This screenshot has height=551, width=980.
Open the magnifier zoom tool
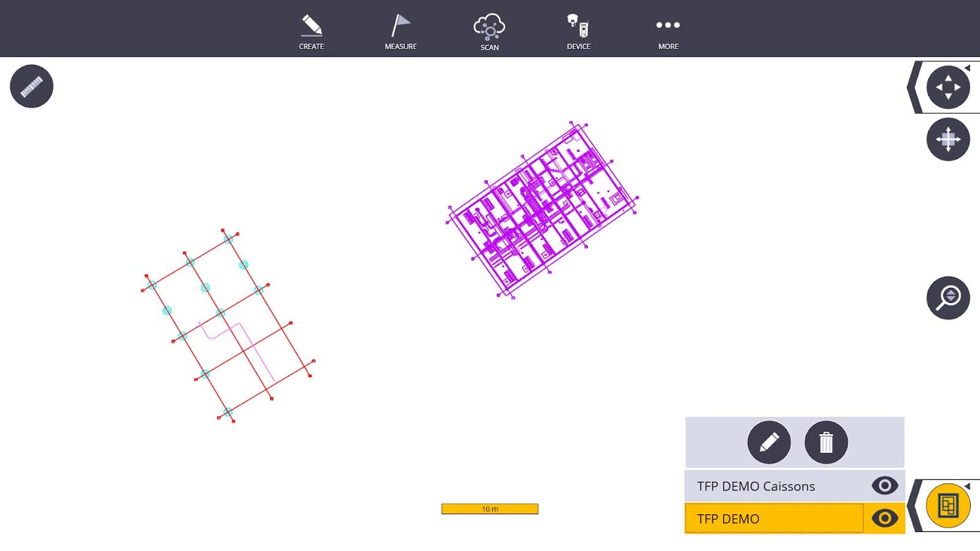948,298
